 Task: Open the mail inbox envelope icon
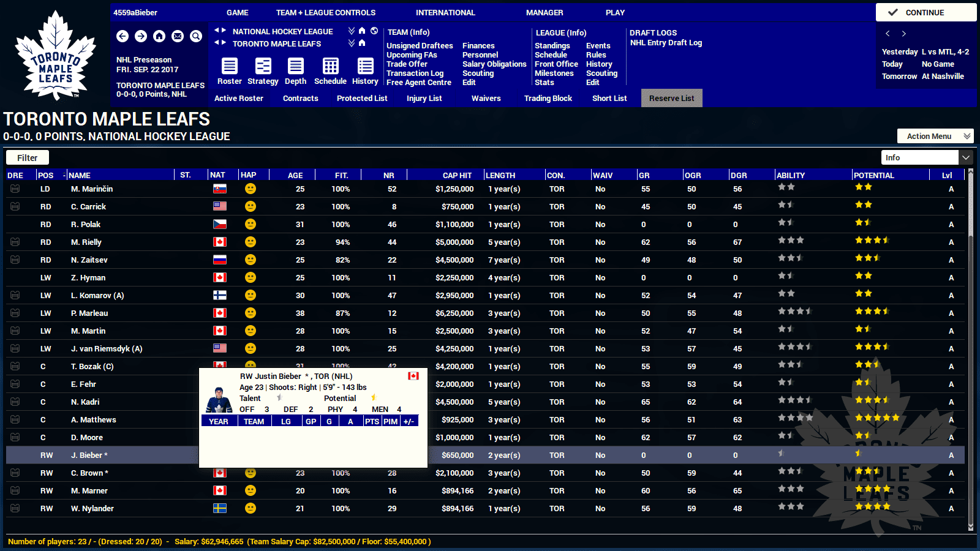178,37
